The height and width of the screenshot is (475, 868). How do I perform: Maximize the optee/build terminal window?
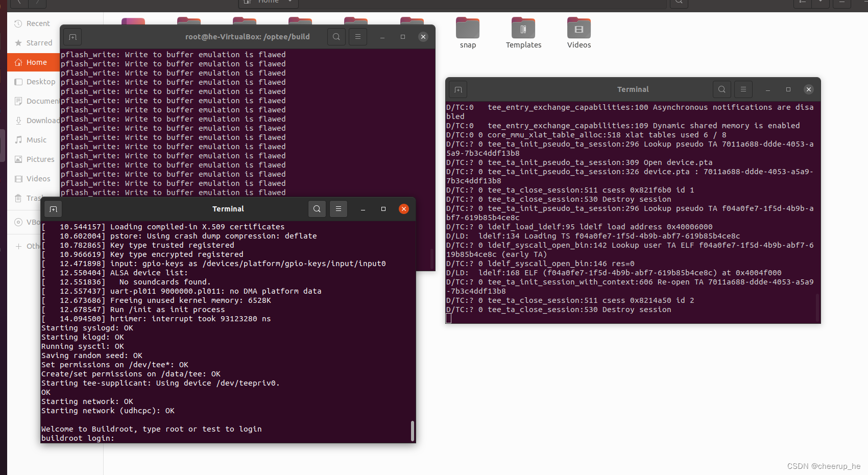(403, 37)
